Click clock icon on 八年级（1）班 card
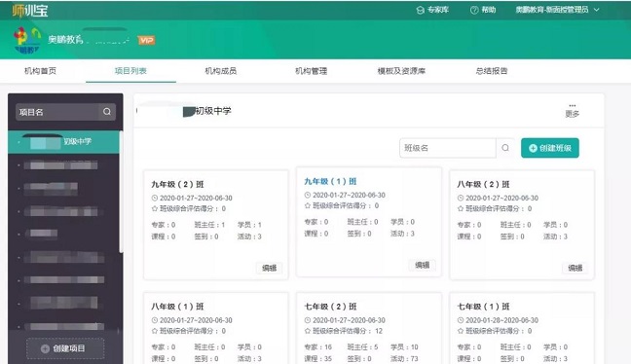Screen dimensions: 631x364 tap(155, 320)
